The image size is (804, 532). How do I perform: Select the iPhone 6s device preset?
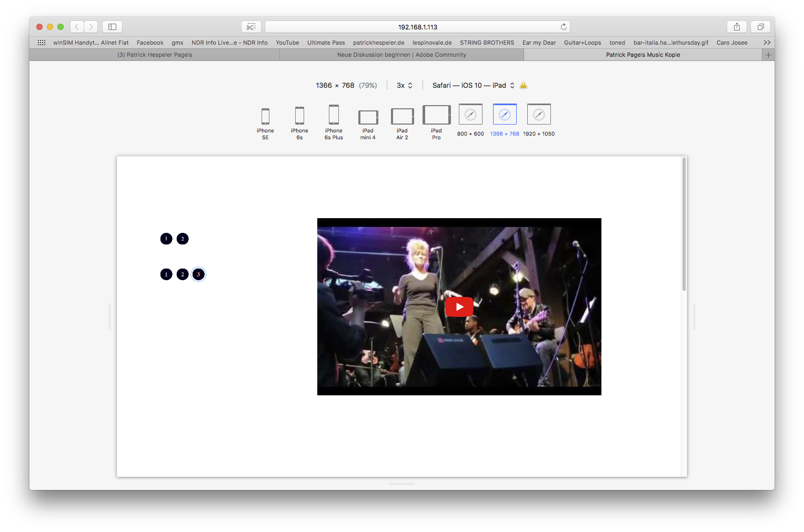coord(299,124)
